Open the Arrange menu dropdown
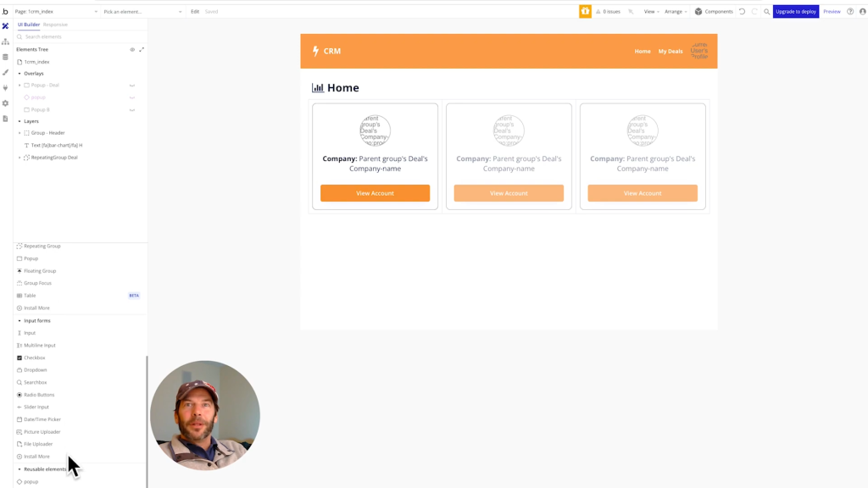The width and height of the screenshot is (868, 488). click(676, 12)
